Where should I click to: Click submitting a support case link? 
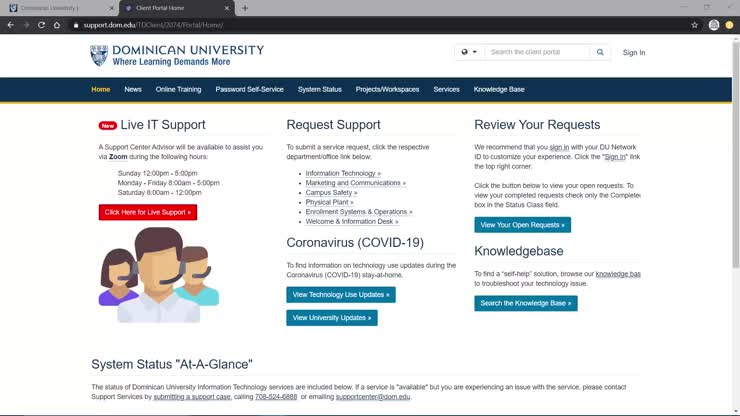click(192, 397)
